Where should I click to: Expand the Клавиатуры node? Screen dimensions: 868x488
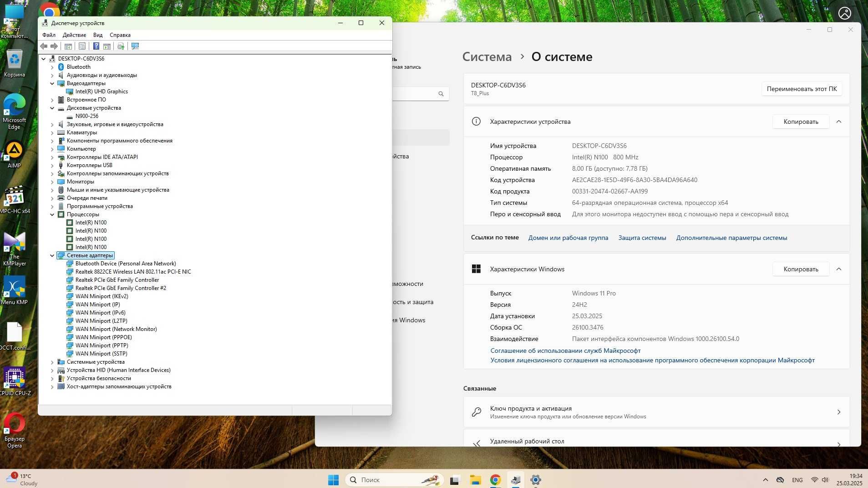(52, 132)
